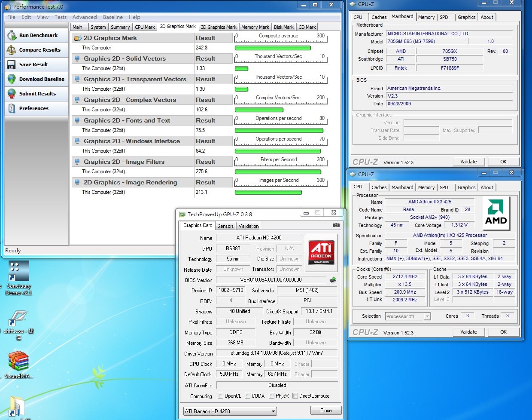The image size is (532, 420).
Task: Open the Graphics tab in Mainboard CPU-Z window
Action: [466, 17]
